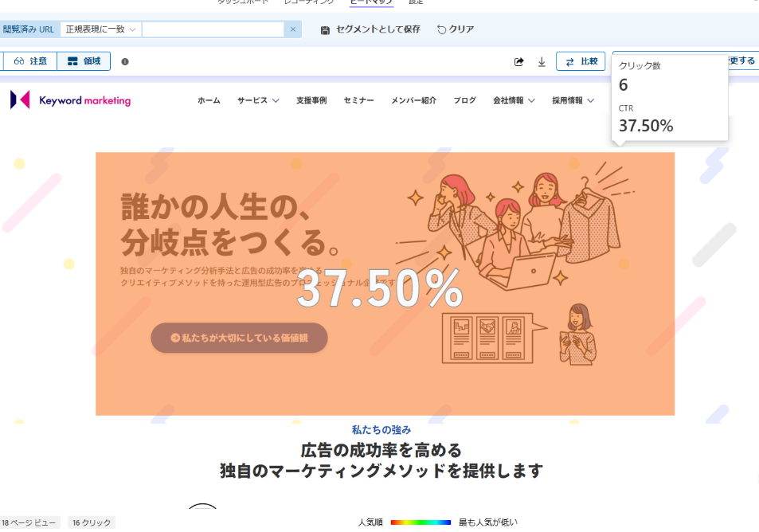Screen dimensions: 759x532
Task: Open the info circle icon
Action: 125,61
